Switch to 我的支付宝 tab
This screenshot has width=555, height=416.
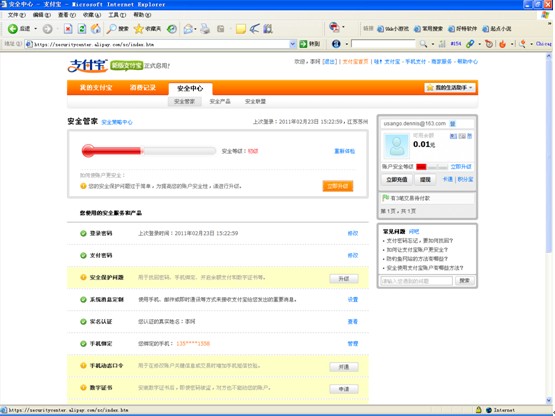coord(96,87)
